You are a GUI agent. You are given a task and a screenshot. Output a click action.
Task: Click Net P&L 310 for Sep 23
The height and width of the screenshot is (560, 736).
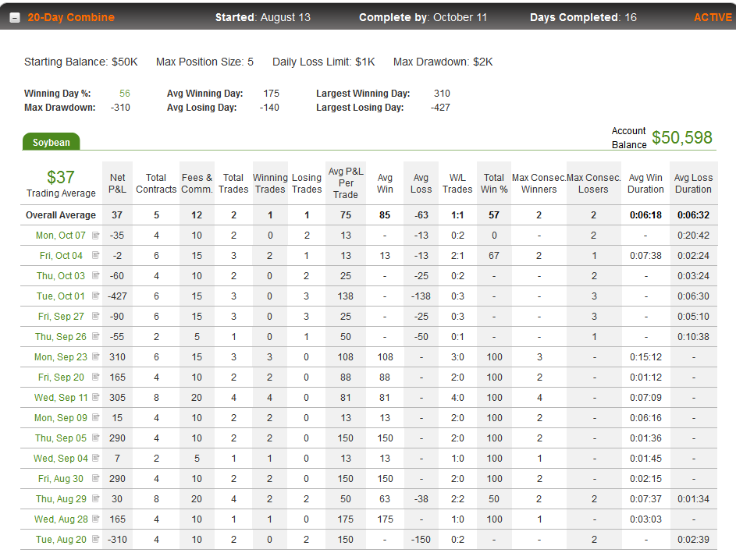point(117,357)
